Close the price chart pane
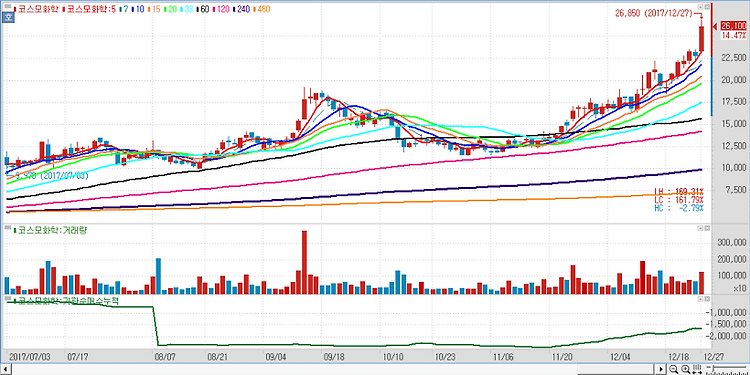This screenshot has height=375, width=750. pos(707,7)
